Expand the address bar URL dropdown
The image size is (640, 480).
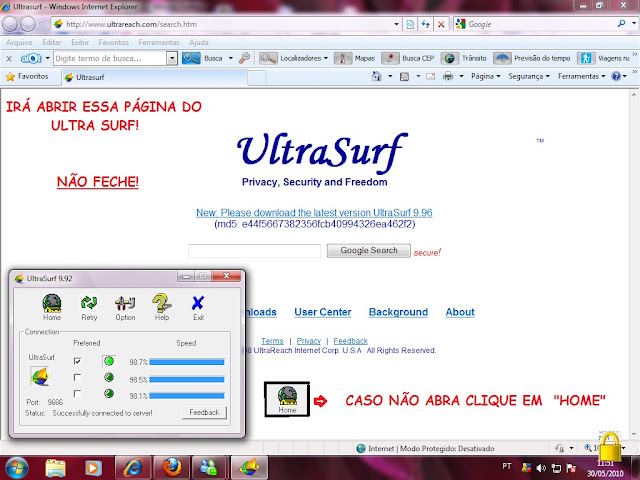point(396,24)
